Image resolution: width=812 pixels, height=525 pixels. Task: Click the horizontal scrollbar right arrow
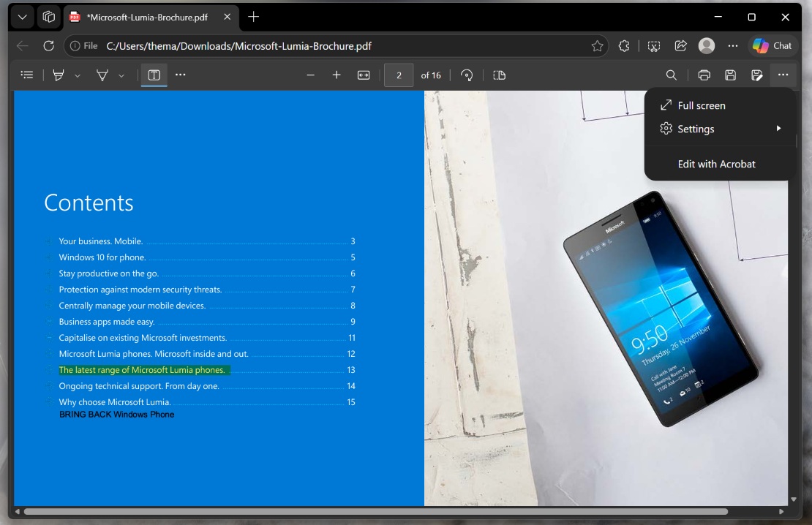(x=781, y=512)
